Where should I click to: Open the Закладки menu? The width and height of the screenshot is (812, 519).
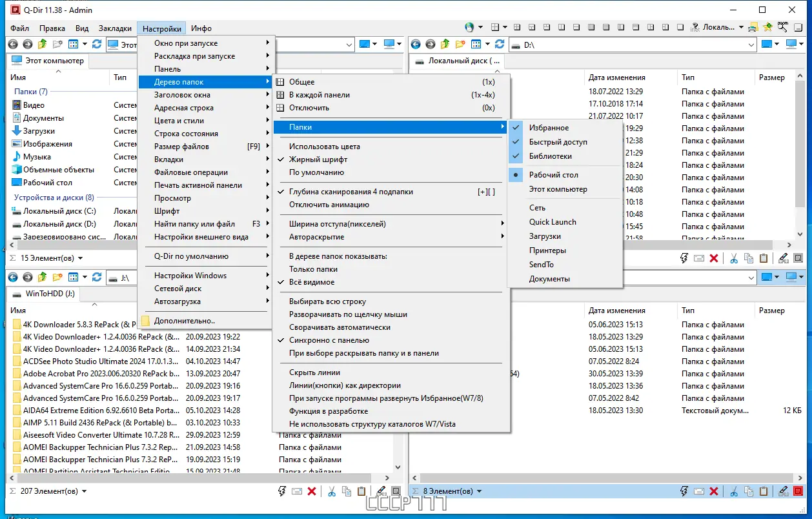(x=115, y=28)
